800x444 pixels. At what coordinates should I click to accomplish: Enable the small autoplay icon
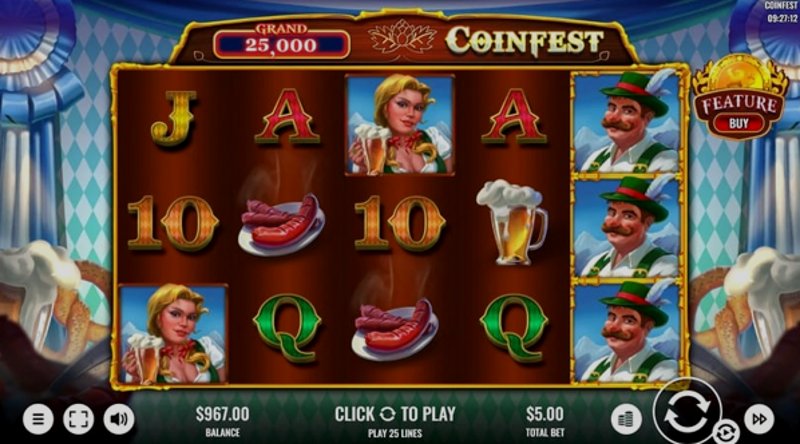pyautogui.click(x=725, y=433)
